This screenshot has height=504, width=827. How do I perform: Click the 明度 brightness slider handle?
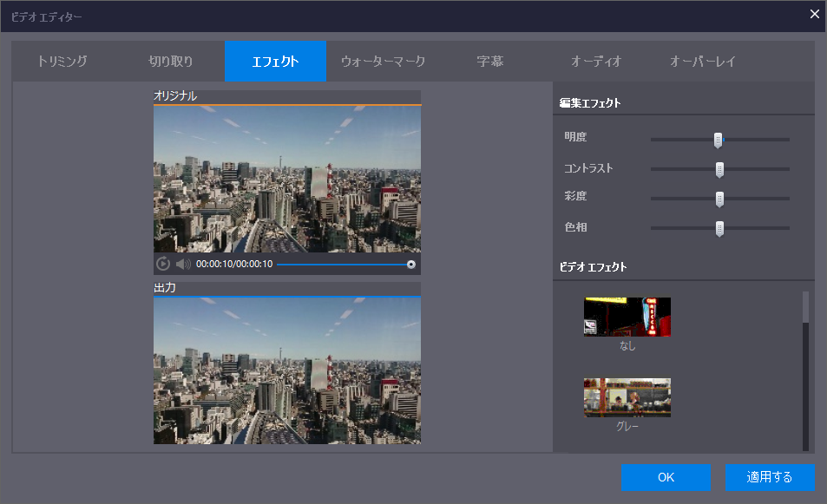(x=718, y=140)
